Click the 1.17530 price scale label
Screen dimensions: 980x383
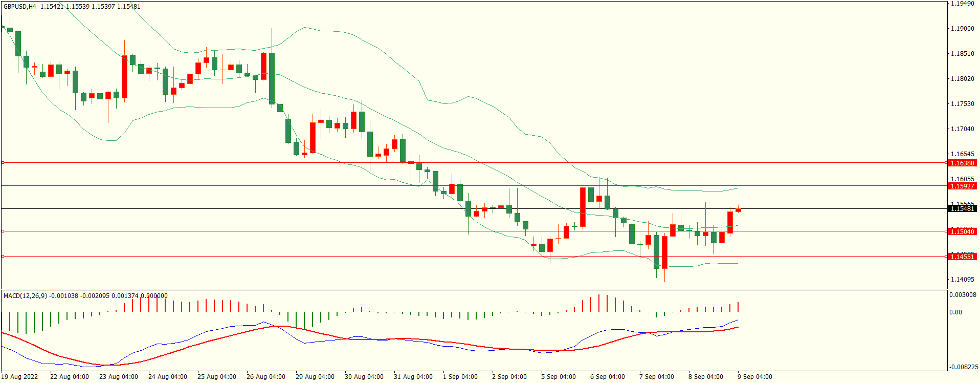(x=963, y=104)
